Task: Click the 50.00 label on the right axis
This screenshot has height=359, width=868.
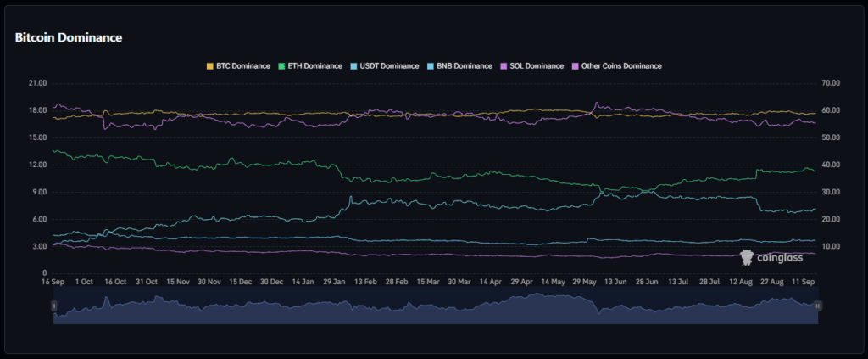Action: pos(832,137)
